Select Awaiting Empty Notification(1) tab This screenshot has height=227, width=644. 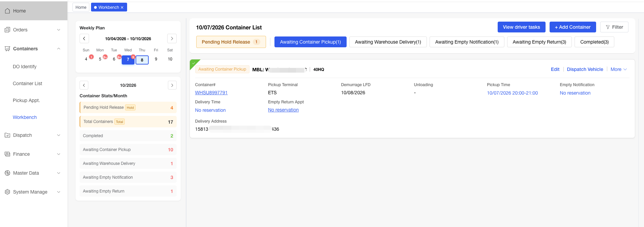(x=467, y=42)
